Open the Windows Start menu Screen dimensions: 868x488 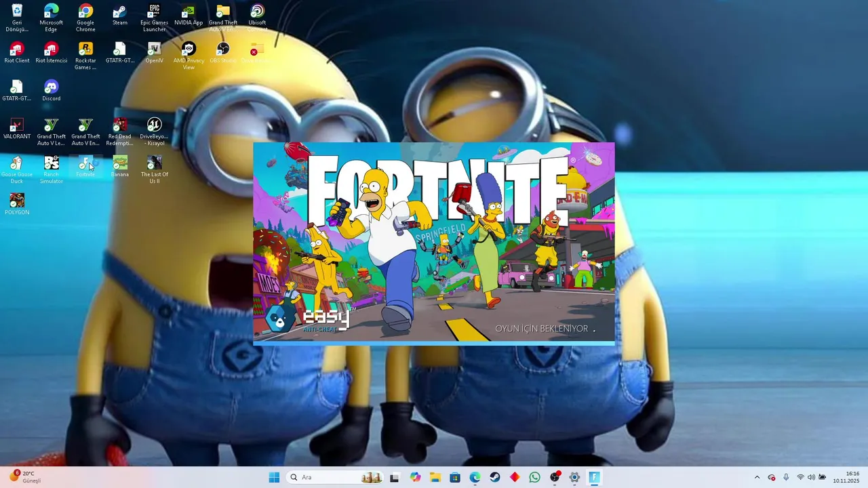274,477
